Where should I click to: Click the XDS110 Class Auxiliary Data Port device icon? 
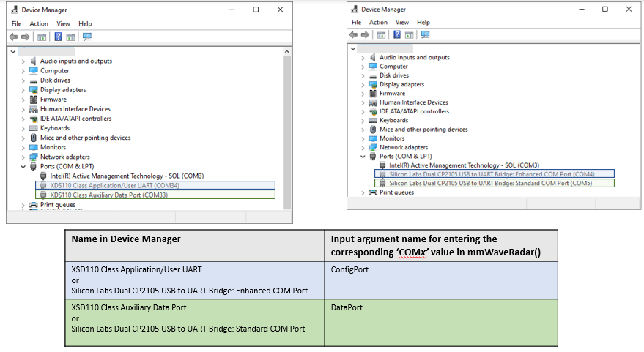click(x=44, y=195)
